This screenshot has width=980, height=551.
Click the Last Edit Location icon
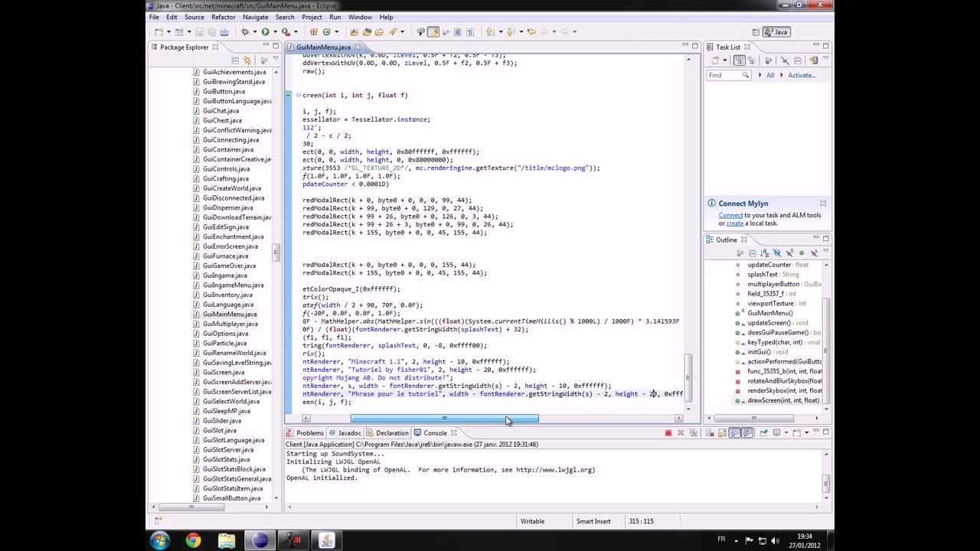pos(531,31)
